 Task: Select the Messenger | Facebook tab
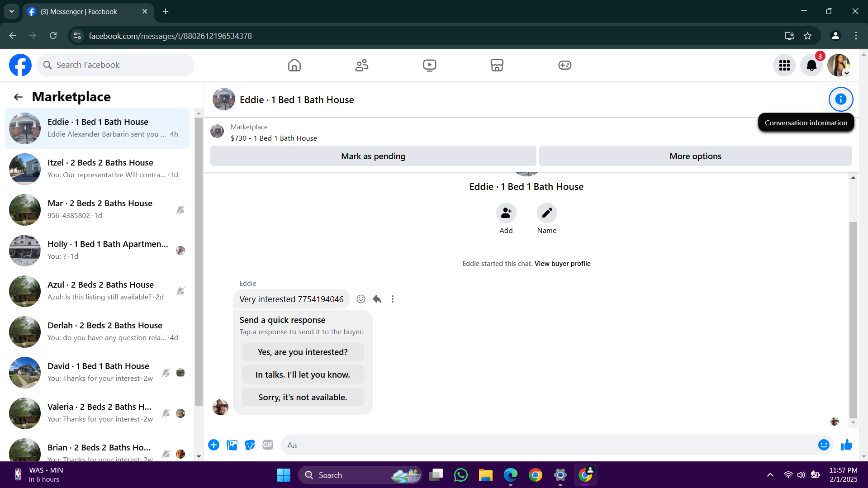point(87,11)
